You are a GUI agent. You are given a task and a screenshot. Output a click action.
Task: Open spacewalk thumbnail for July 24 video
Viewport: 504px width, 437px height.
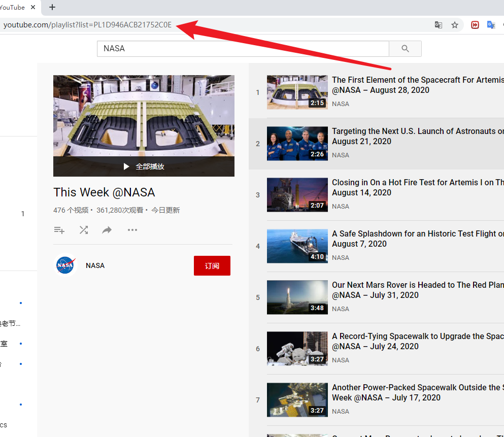[297, 348]
